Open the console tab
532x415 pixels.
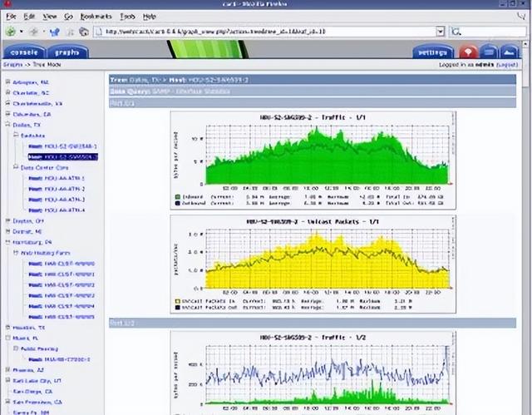pos(24,53)
